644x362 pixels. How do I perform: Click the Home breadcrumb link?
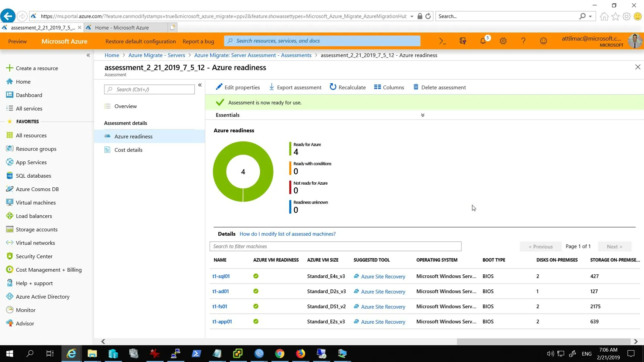coord(112,55)
